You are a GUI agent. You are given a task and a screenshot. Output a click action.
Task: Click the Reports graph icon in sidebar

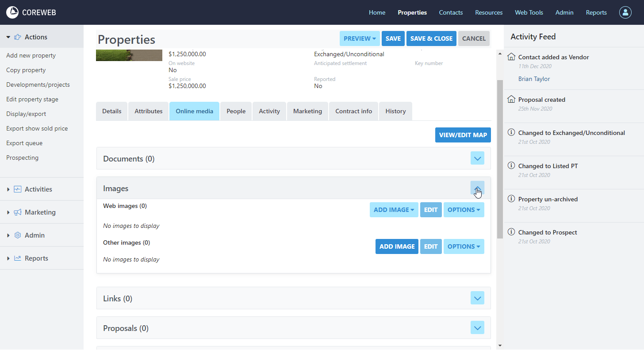pos(18,258)
